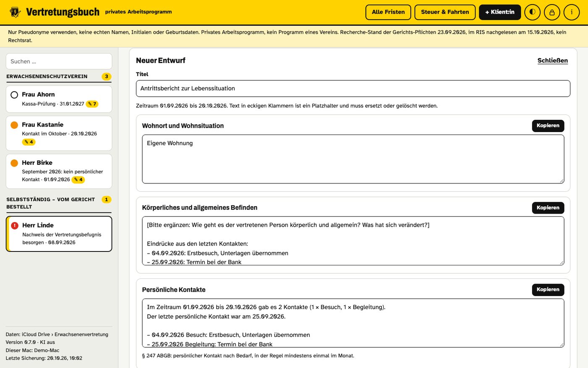Viewport: 588px width, 368px height.
Task: Open the Steuer & Fahrten view
Action: click(445, 12)
